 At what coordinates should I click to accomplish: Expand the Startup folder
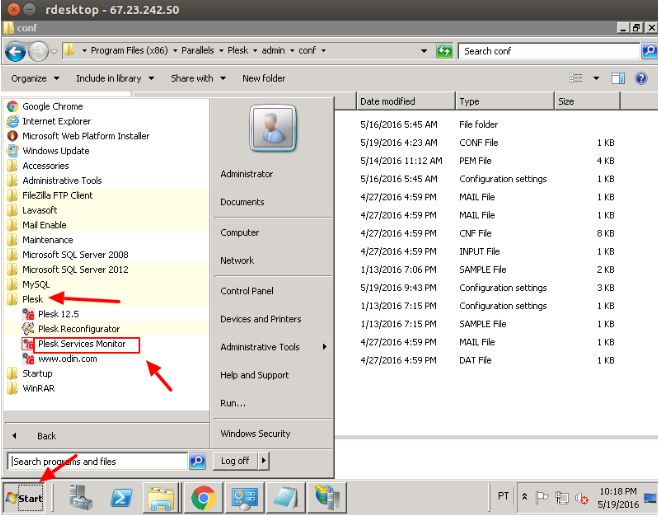click(x=29, y=374)
